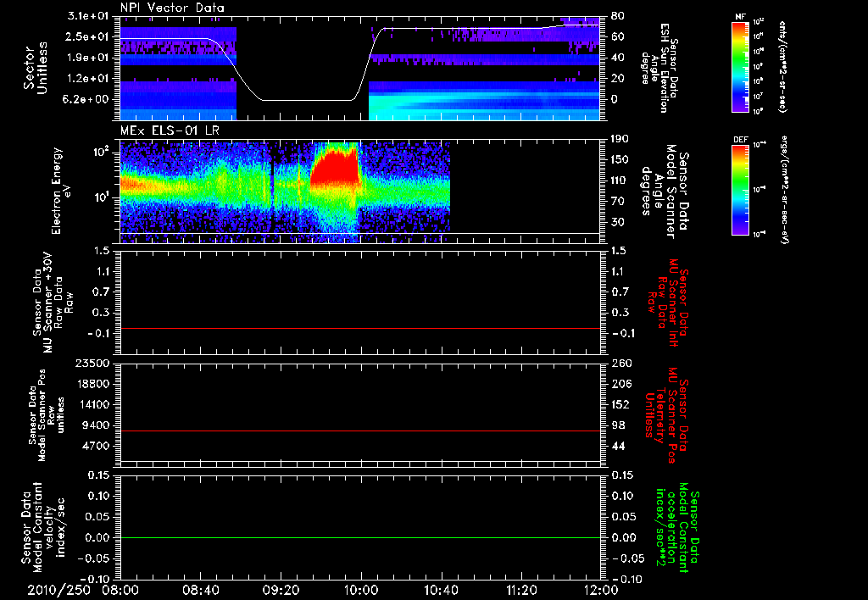Click the 08:00 time axis label

[x=120, y=589]
